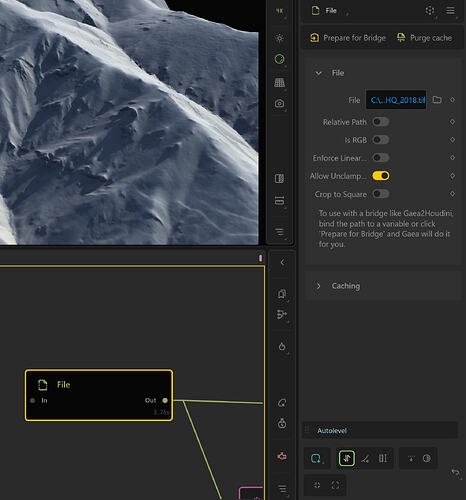This screenshot has height=500, width=466.
Task: Click the copy nodes icon in graph toolbar
Action: pos(282,294)
